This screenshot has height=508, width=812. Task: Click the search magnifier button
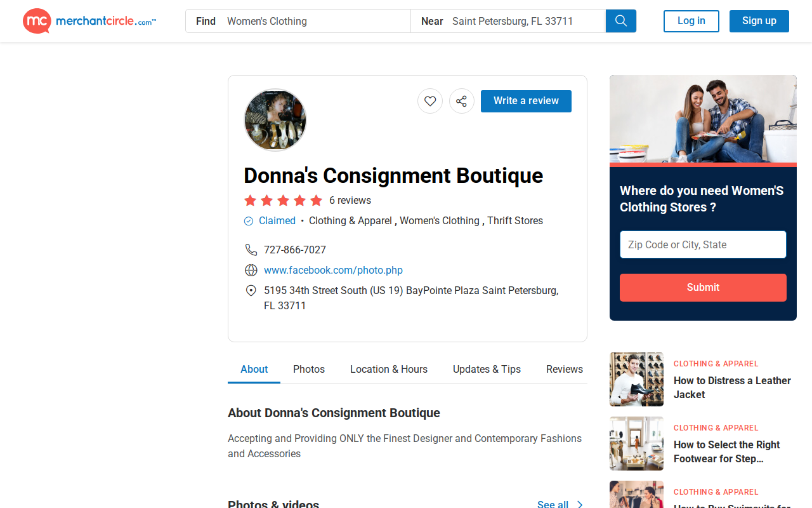pyautogui.click(x=621, y=21)
